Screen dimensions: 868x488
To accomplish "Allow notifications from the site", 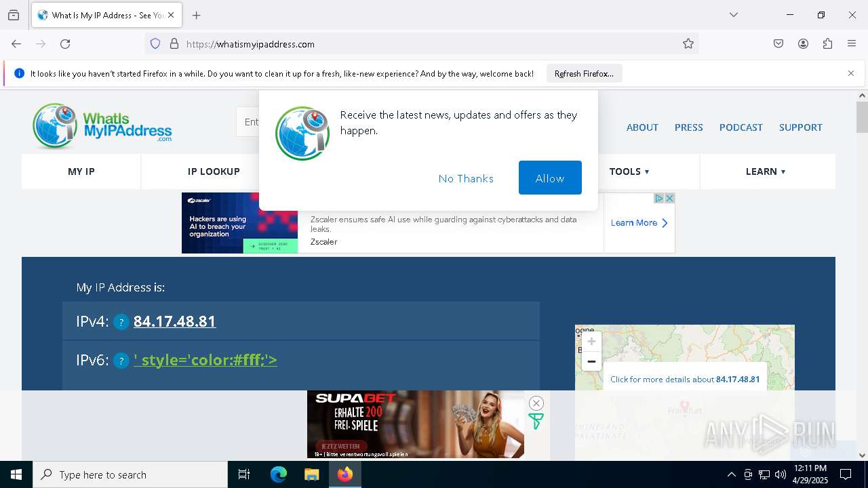I will (x=550, y=178).
